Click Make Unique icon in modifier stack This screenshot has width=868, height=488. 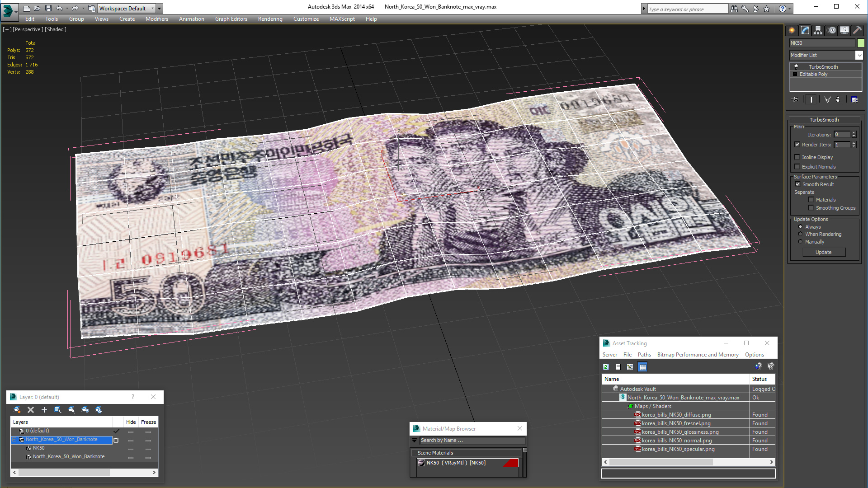827,99
